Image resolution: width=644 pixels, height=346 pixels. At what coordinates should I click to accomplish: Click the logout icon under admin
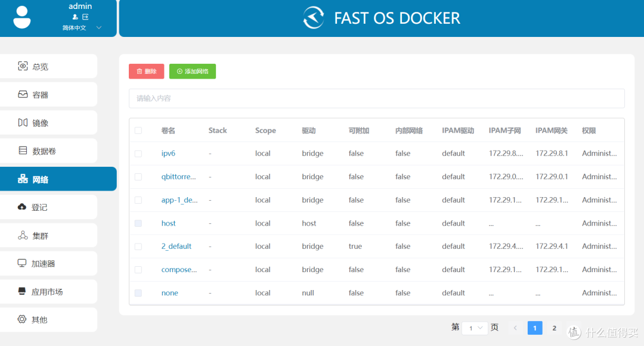click(x=85, y=17)
